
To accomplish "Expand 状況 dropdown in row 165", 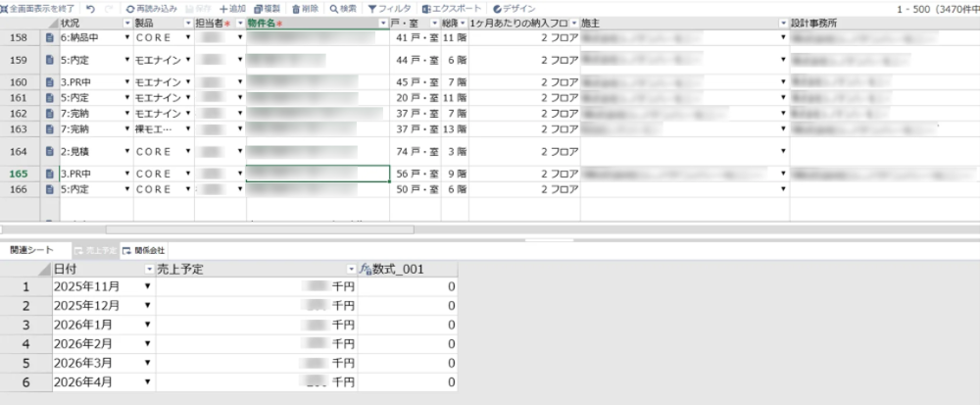I will 127,174.
